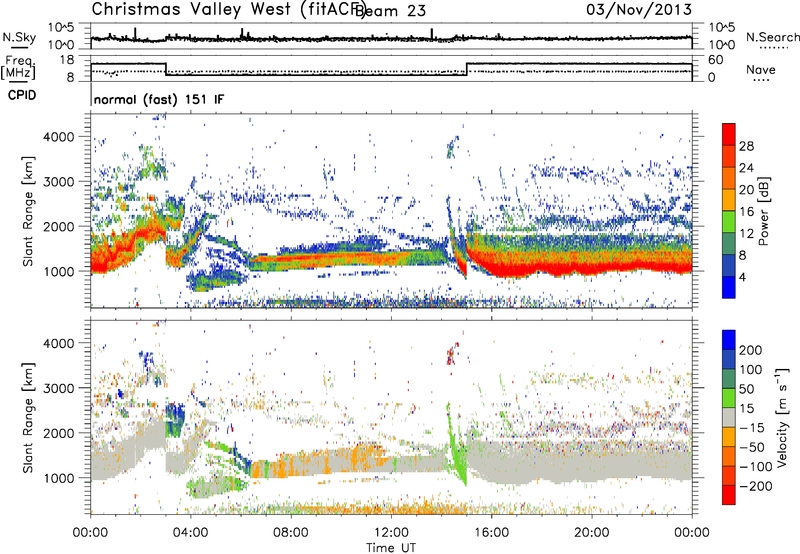Click the "60" tick on the Nave axis

pyautogui.click(x=715, y=60)
